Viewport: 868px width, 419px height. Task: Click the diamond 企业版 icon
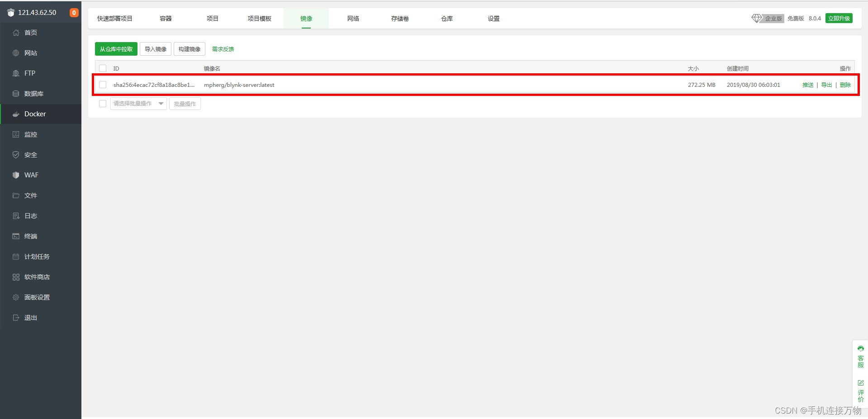pyautogui.click(x=768, y=19)
